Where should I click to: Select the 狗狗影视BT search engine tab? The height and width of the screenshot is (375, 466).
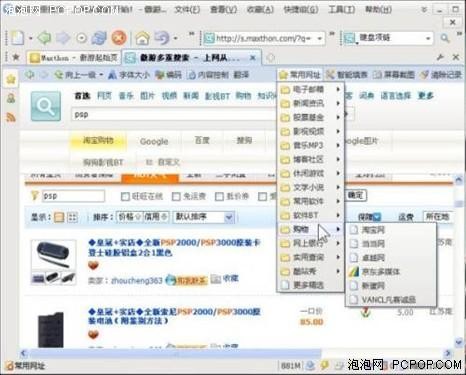click(x=103, y=163)
